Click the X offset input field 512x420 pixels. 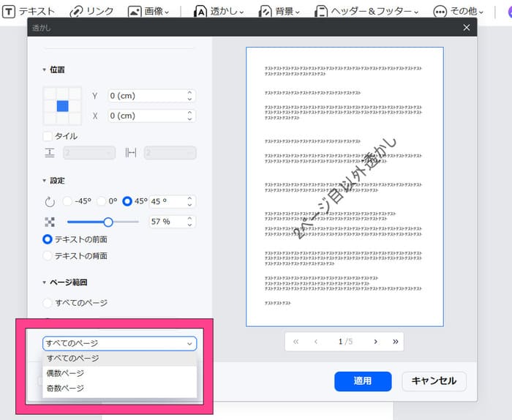click(151, 116)
